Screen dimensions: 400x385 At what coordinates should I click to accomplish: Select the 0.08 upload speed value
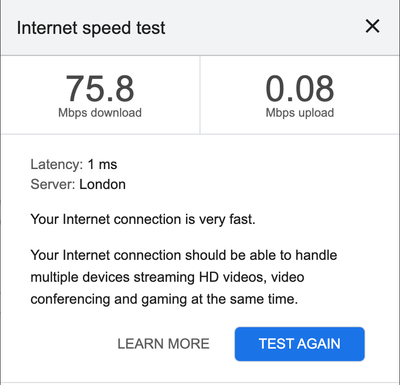tap(300, 88)
